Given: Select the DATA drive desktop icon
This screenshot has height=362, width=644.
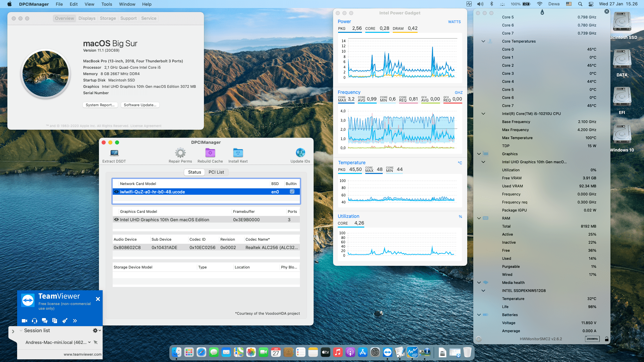Looking at the screenshot, I should (622, 60).
